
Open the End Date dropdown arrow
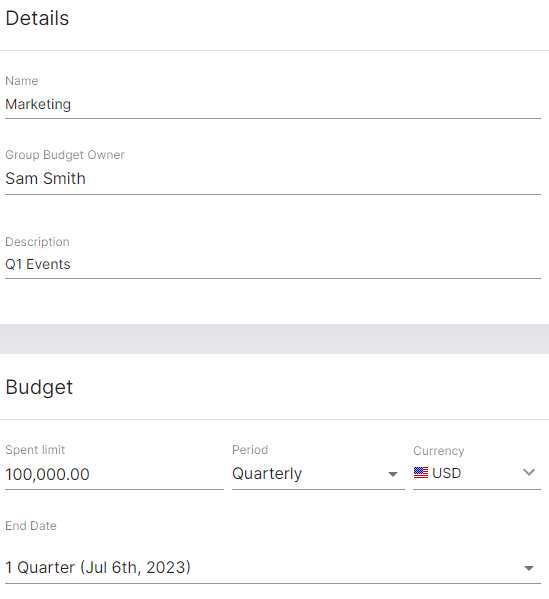[x=529, y=568]
